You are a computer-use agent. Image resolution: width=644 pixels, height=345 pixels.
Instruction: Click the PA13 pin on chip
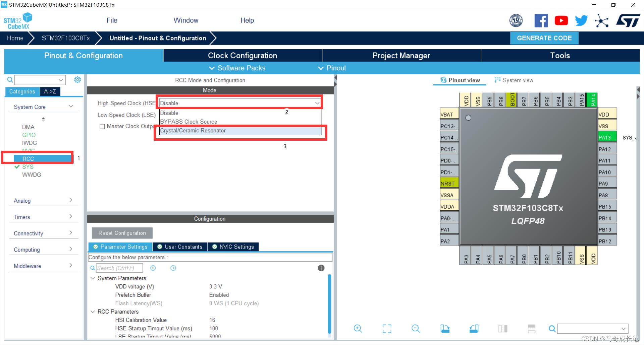(607, 137)
